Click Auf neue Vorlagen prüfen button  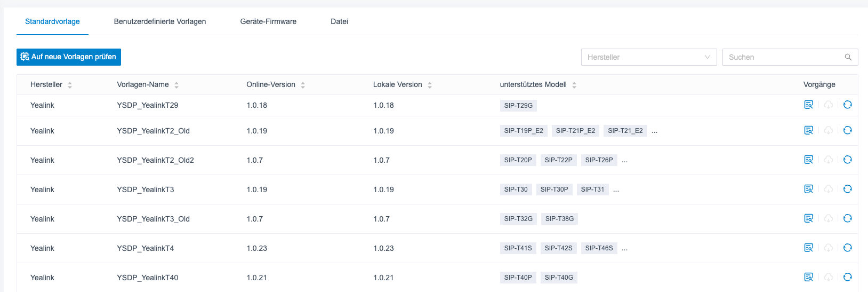coord(69,57)
